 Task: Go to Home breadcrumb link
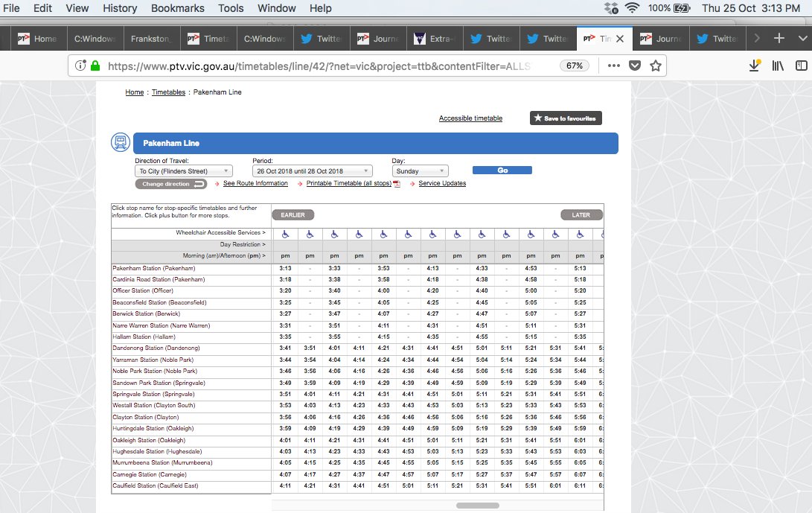point(135,92)
